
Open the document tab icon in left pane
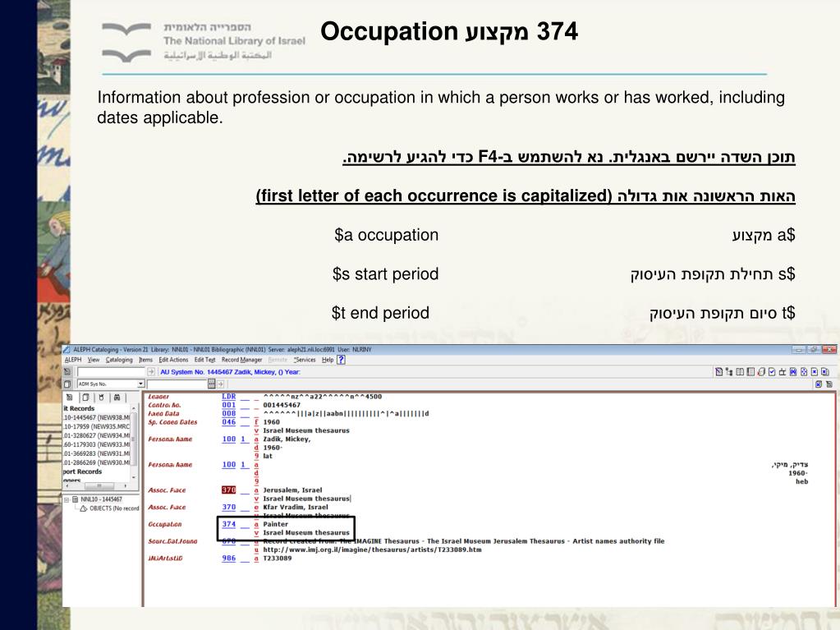point(85,398)
